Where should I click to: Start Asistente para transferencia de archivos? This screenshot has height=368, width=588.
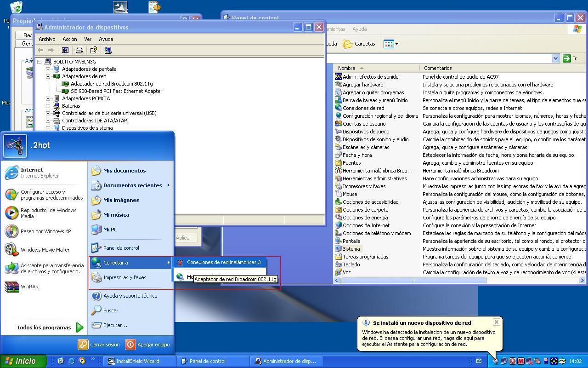44,268
